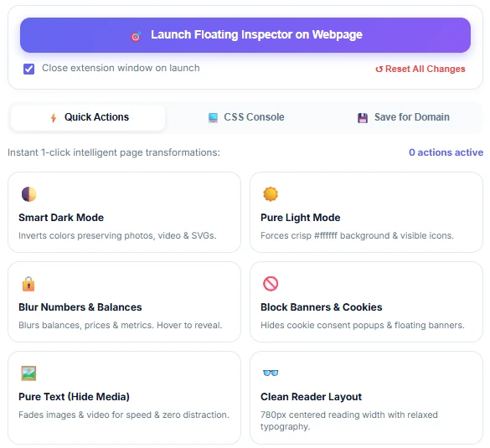This screenshot has width=490, height=448.
Task: Click the picture icon for Pure Text
Action: pyautogui.click(x=28, y=373)
